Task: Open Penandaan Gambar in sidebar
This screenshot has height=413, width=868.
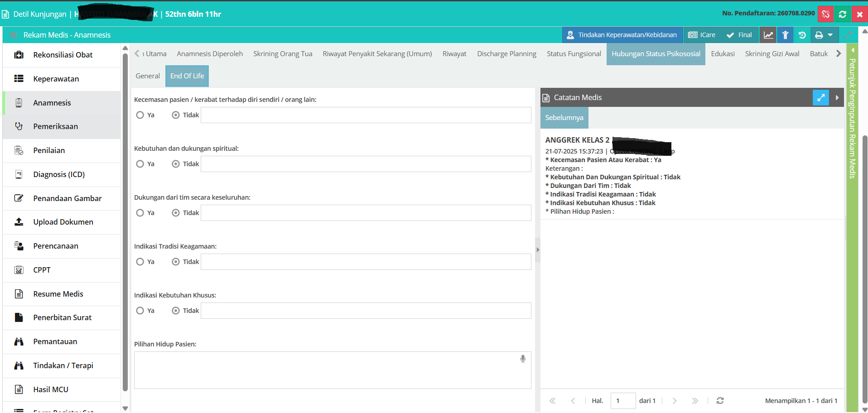Action: (x=62, y=198)
